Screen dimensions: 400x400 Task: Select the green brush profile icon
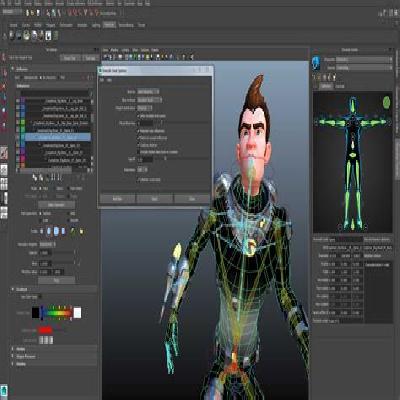(x=73, y=231)
